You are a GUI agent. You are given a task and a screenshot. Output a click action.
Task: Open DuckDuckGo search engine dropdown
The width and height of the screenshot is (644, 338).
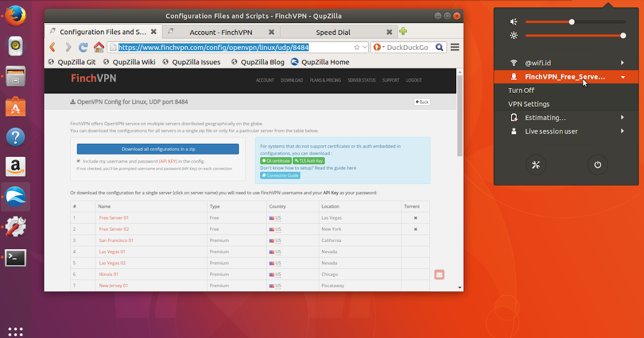[378, 47]
